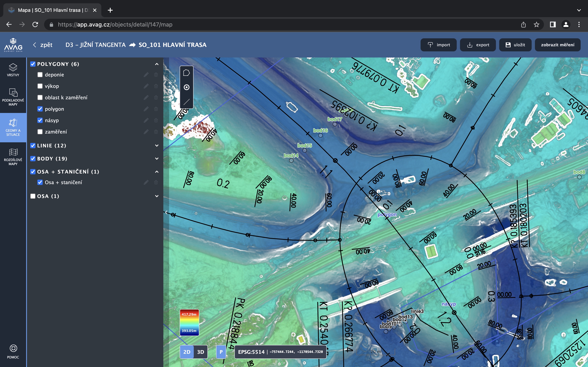
Task: Open the Podkladové mapy panel
Action: click(x=13, y=97)
